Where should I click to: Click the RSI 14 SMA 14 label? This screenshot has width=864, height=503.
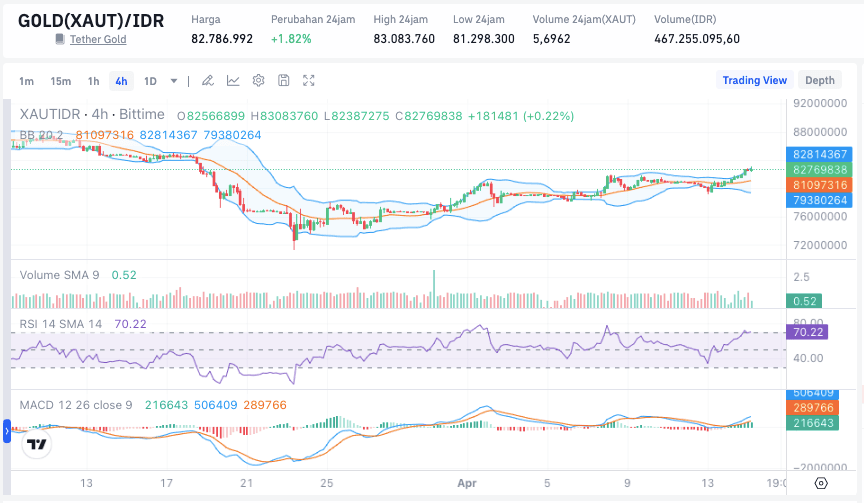pyautogui.click(x=61, y=324)
